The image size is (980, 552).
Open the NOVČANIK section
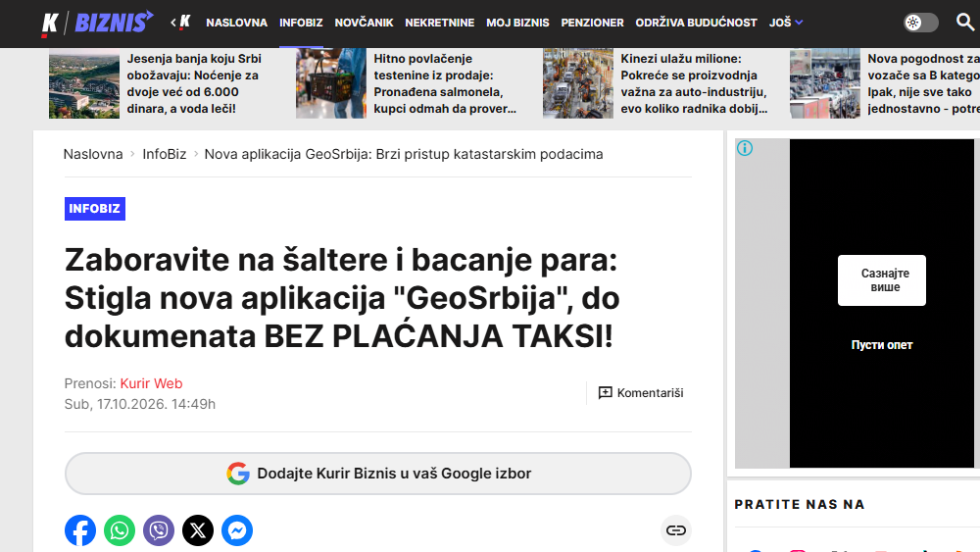click(x=364, y=23)
